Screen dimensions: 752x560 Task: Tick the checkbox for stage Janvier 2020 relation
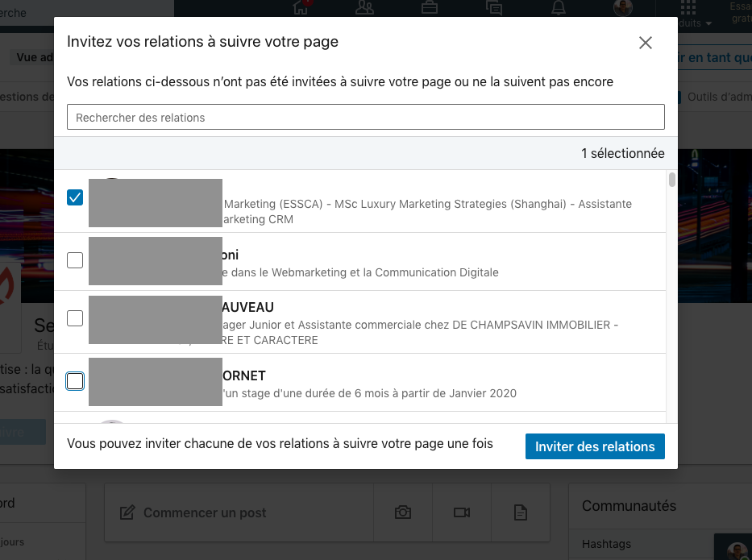pos(75,381)
